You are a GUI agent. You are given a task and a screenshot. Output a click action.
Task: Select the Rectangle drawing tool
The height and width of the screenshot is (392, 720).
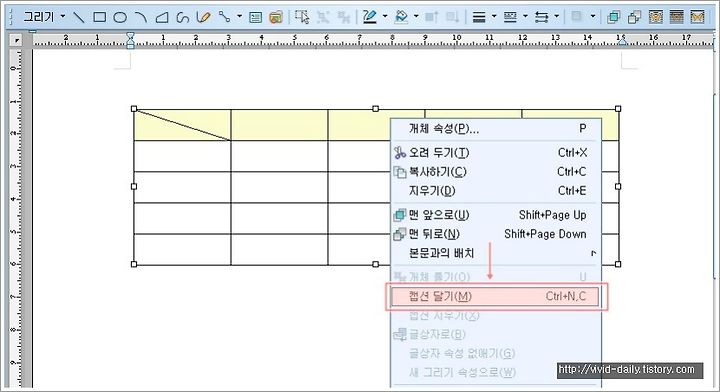[x=100, y=17]
